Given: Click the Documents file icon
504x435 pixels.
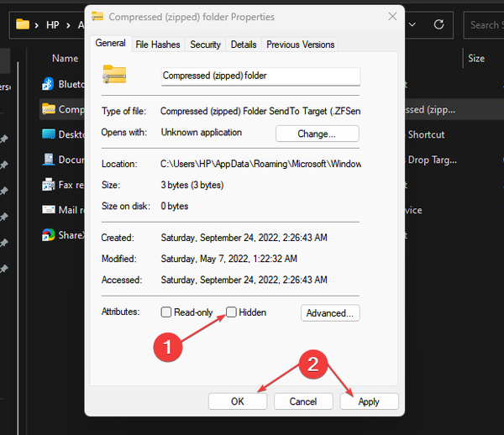Looking at the screenshot, I should pos(49,160).
